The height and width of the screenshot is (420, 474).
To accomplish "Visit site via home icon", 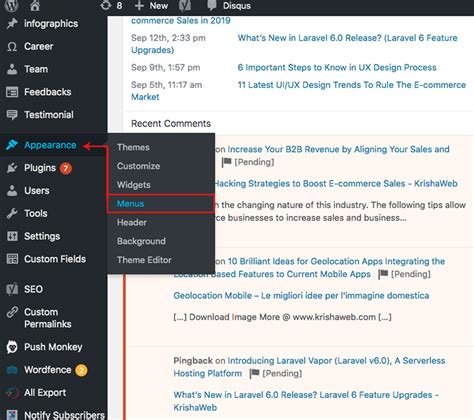I will pos(35,5).
